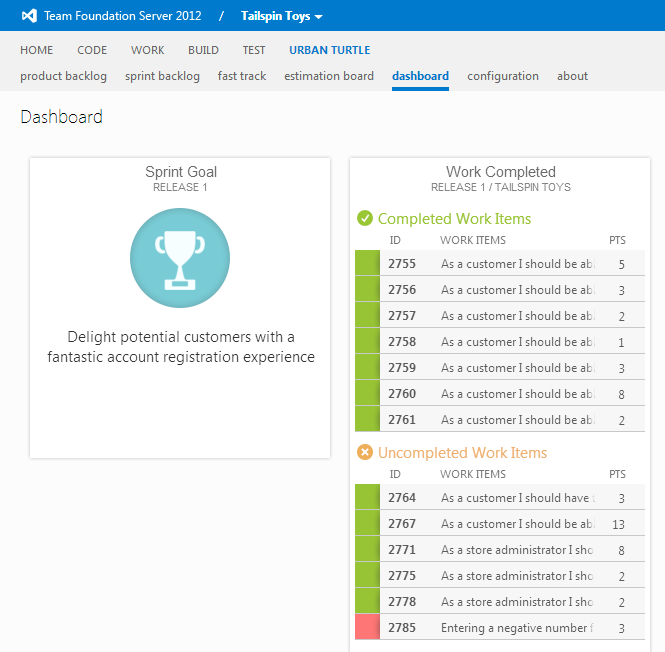This screenshot has width=665, height=652.
Task: Switch to the WORK hub
Action: point(148,50)
